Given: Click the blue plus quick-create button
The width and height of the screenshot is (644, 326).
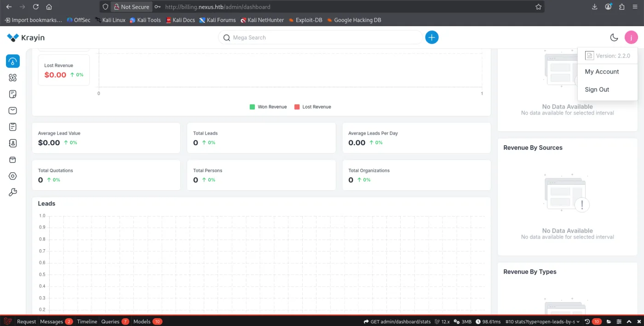Looking at the screenshot, I should pyautogui.click(x=431, y=38).
